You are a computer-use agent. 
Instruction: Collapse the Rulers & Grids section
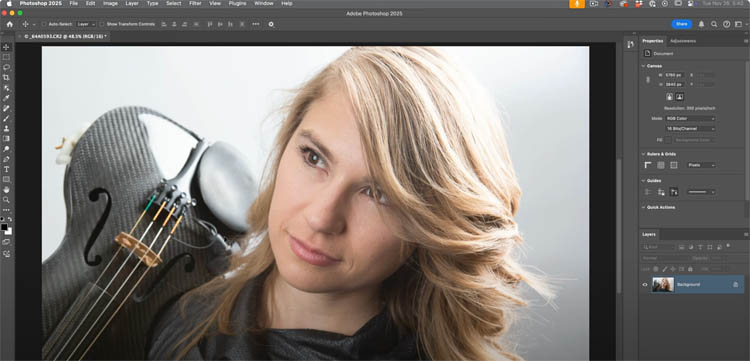pyautogui.click(x=643, y=154)
